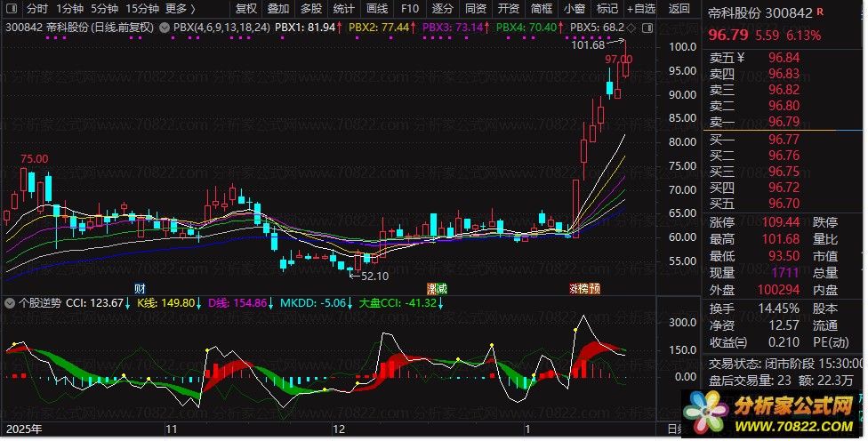Click 收益(三) value 0.210
The height and width of the screenshot is (441, 868).
[784, 342]
